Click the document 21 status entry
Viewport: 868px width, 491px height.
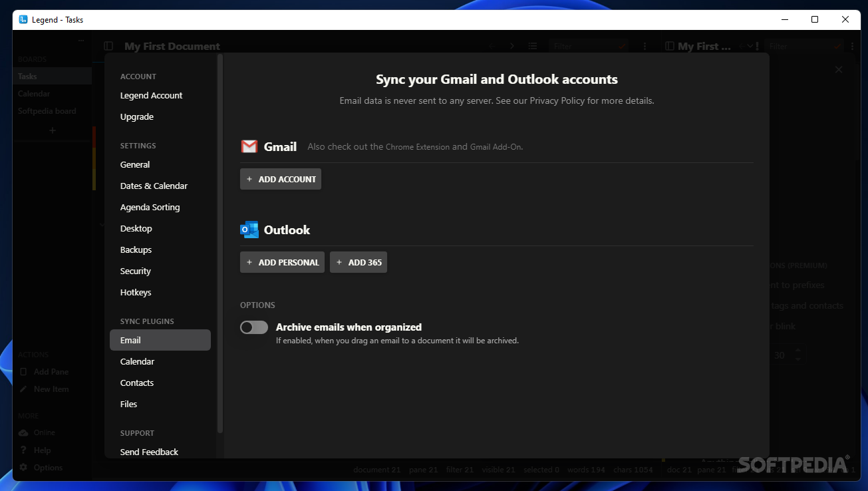pos(377,470)
